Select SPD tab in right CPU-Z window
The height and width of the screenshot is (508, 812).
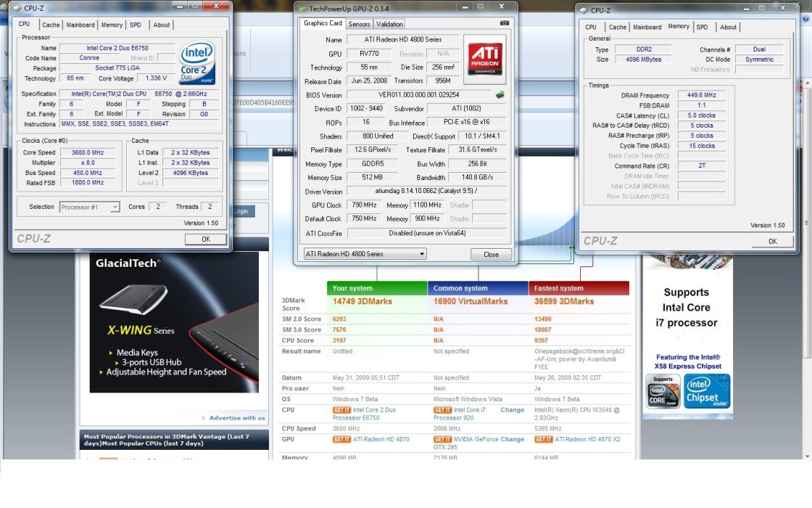pos(702,27)
